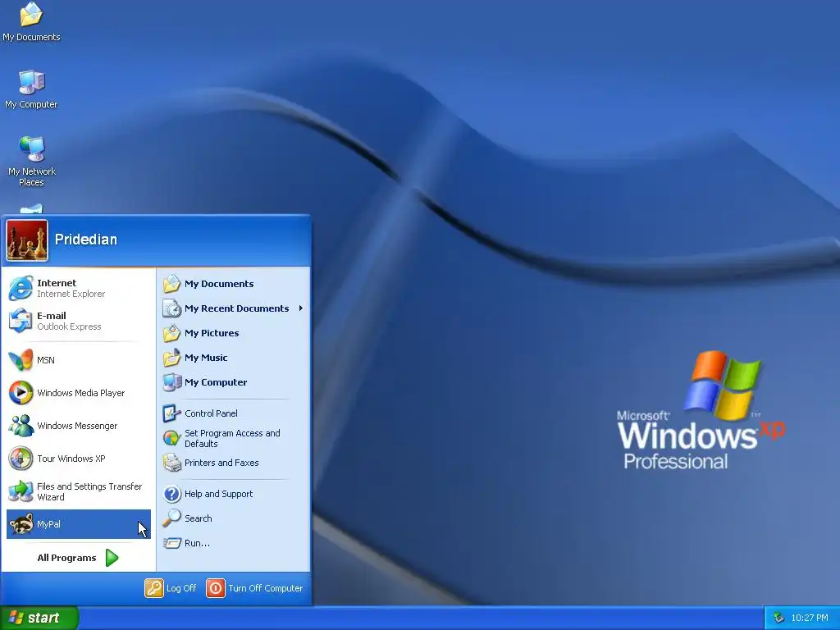Open the Run... dialog

[234, 543]
